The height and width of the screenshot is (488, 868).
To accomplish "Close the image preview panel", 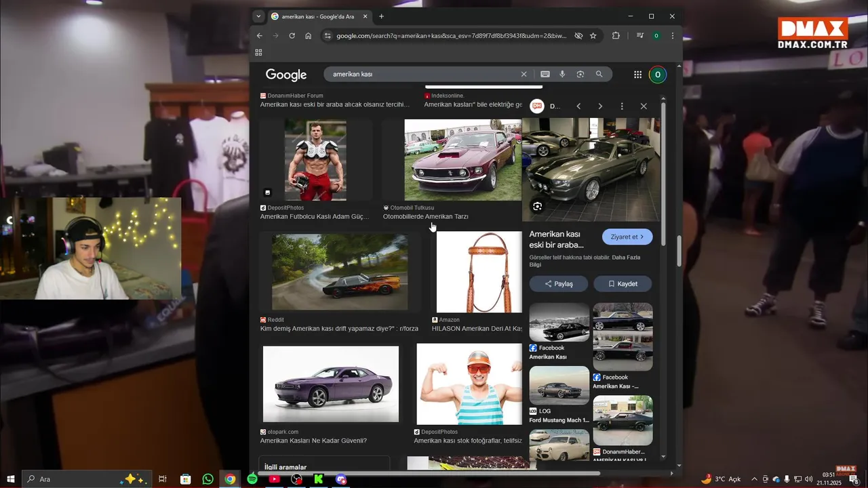I will click(644, 106).
